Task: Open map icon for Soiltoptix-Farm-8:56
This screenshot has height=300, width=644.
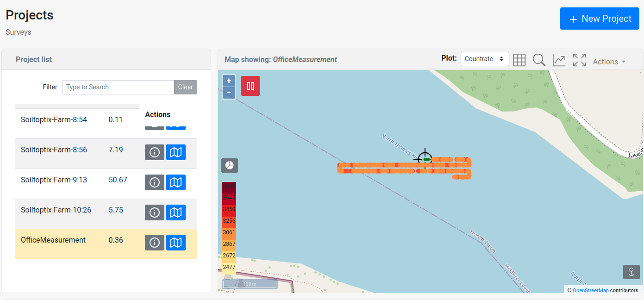Action: (x=176, y=152)
